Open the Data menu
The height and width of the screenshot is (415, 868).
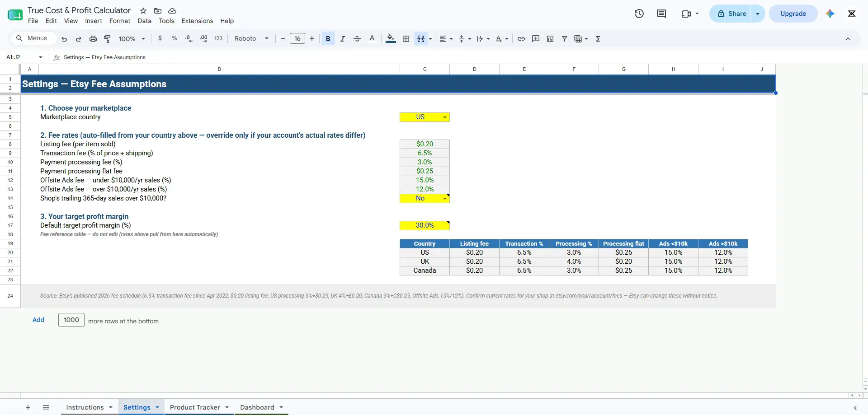(145, 21)
